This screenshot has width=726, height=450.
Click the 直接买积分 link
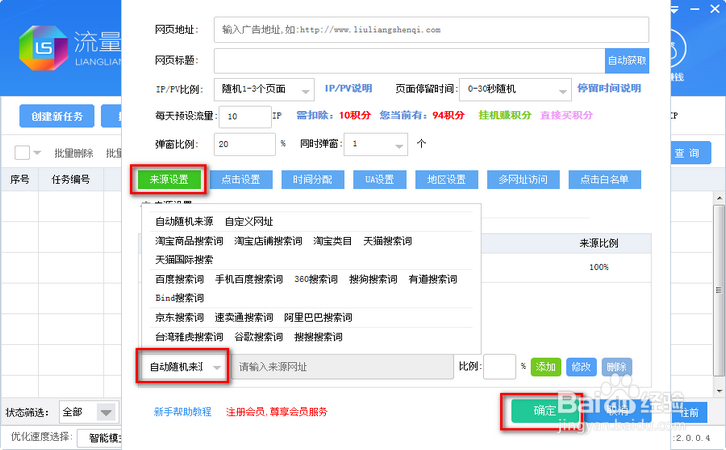(x=566, y=115)
